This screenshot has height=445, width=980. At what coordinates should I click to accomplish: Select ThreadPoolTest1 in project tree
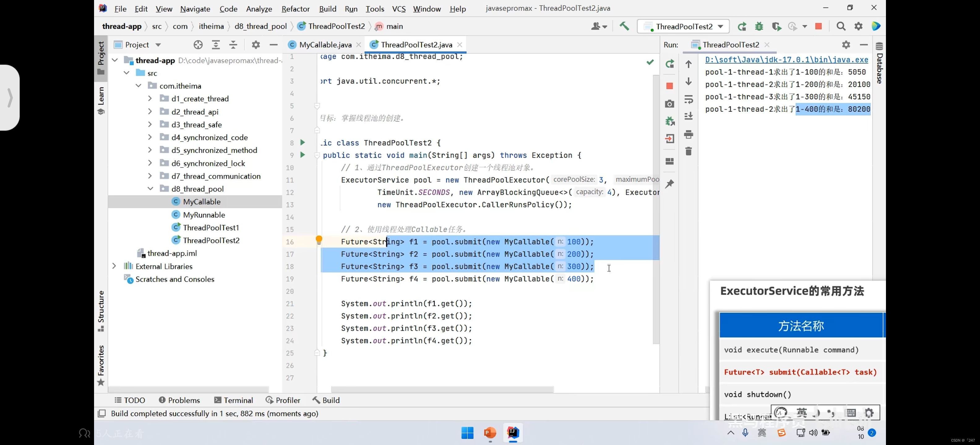click(211, 228)
